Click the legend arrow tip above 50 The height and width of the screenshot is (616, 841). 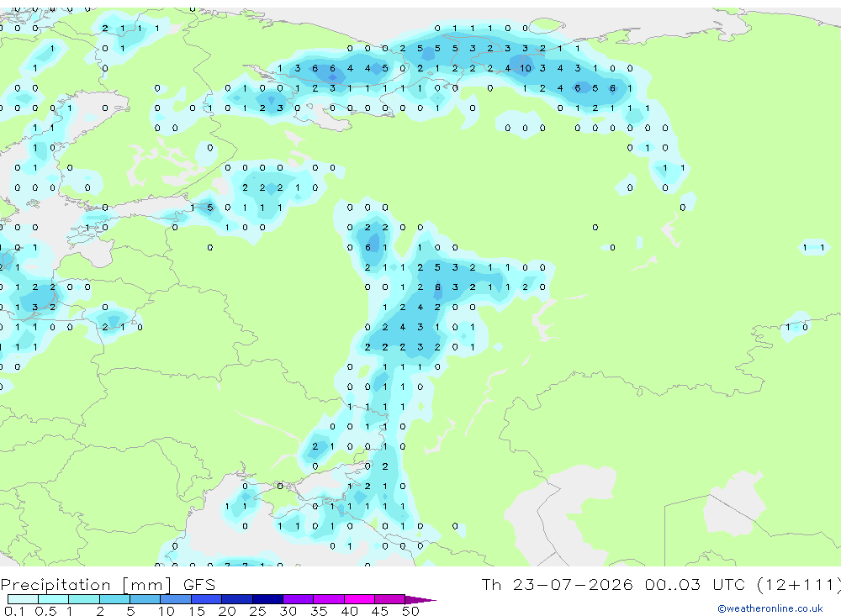coord(421,599)
